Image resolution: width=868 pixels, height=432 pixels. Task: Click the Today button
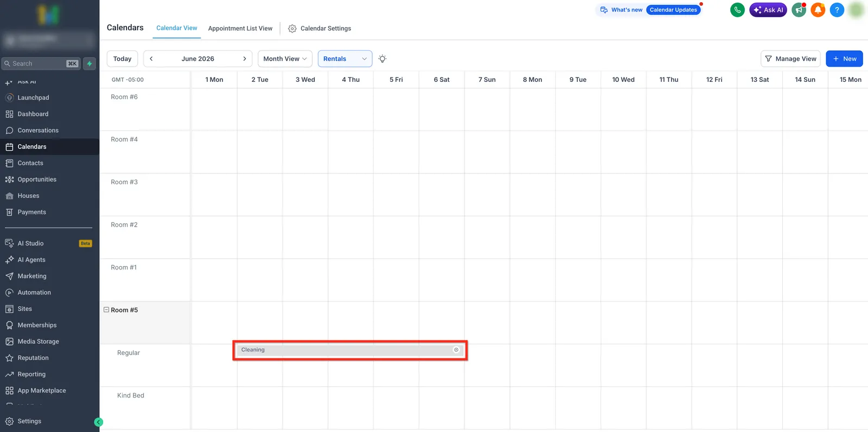[x=122, y=59]
